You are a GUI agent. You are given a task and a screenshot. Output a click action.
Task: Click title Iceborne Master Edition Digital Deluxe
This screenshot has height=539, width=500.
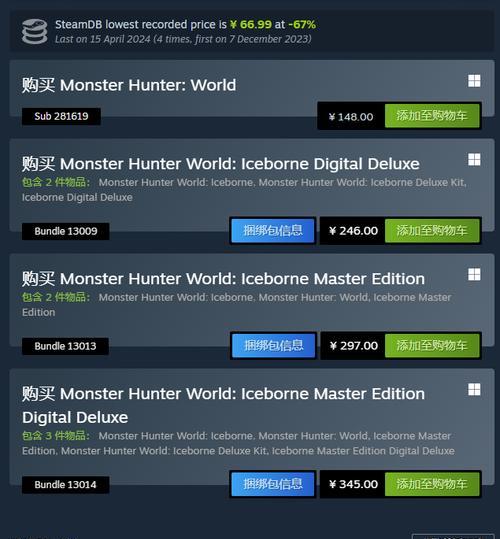point(223,405)
